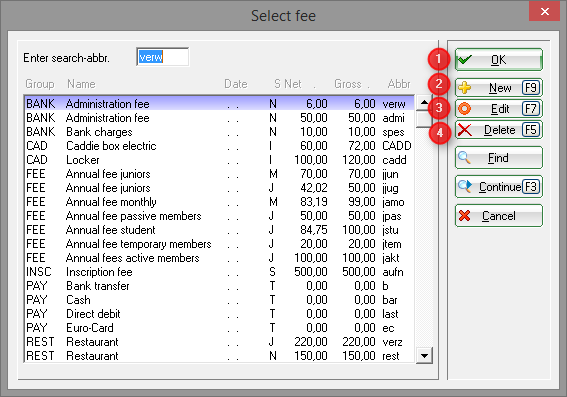Screen dimensions: 567x397
Task: Click the search-abbr. input field
Action: click(x=162, y=57)
